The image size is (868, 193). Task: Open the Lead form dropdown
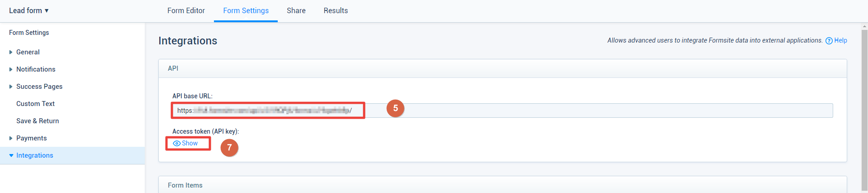pos(29,10)
